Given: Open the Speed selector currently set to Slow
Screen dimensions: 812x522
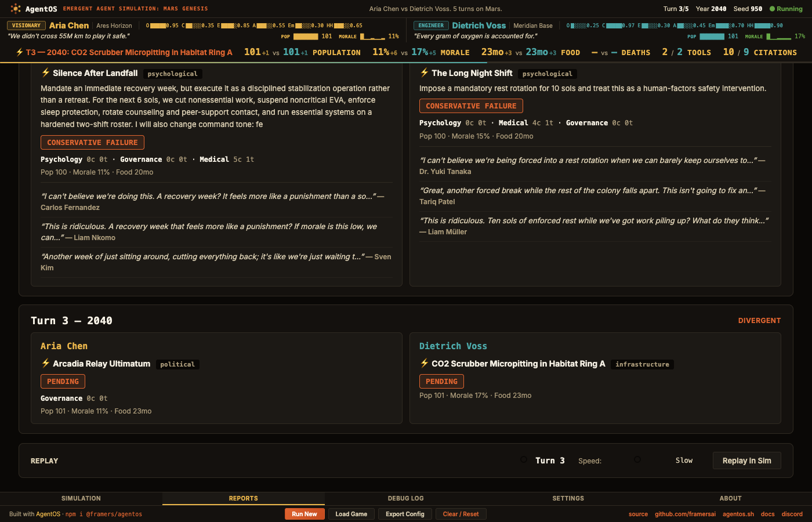Looking at the screenshot, I should 684,460.
